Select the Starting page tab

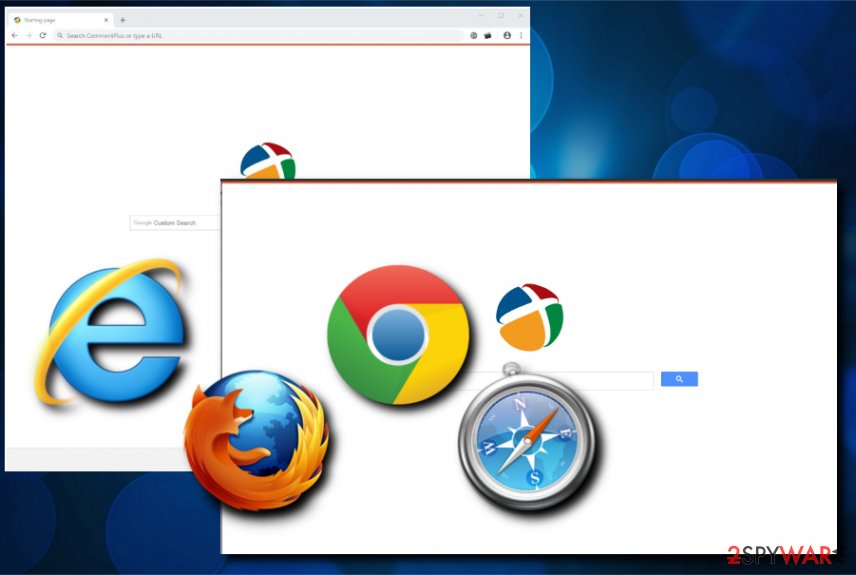[x=61, y=20]
